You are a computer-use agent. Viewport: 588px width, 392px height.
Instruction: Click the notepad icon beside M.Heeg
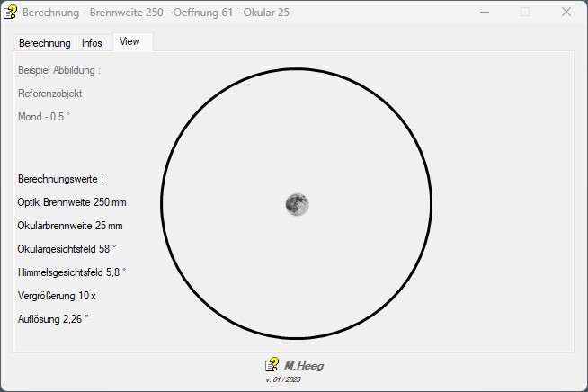point(272,364)
